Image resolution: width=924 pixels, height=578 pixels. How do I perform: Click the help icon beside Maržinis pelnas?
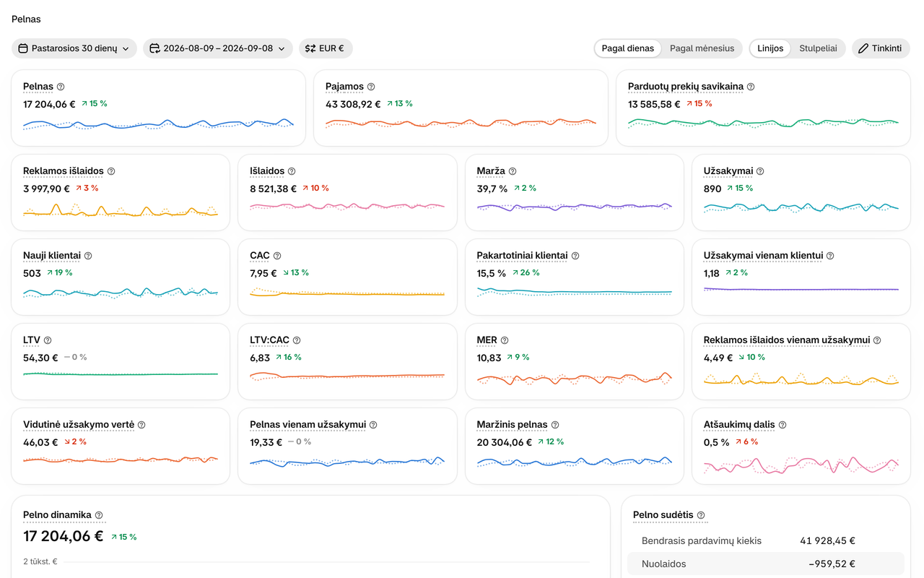[x=555, y=425]
